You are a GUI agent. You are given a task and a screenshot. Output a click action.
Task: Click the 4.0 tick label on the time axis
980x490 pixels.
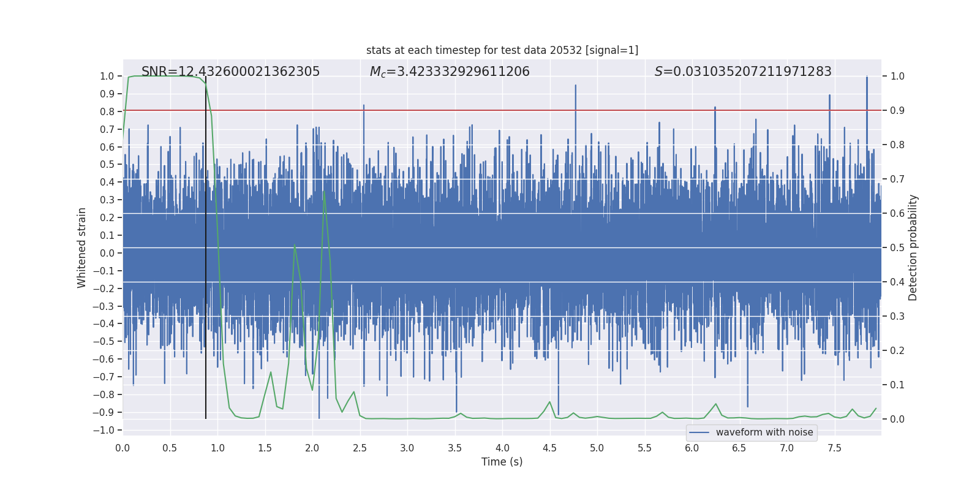click(502, 448)
